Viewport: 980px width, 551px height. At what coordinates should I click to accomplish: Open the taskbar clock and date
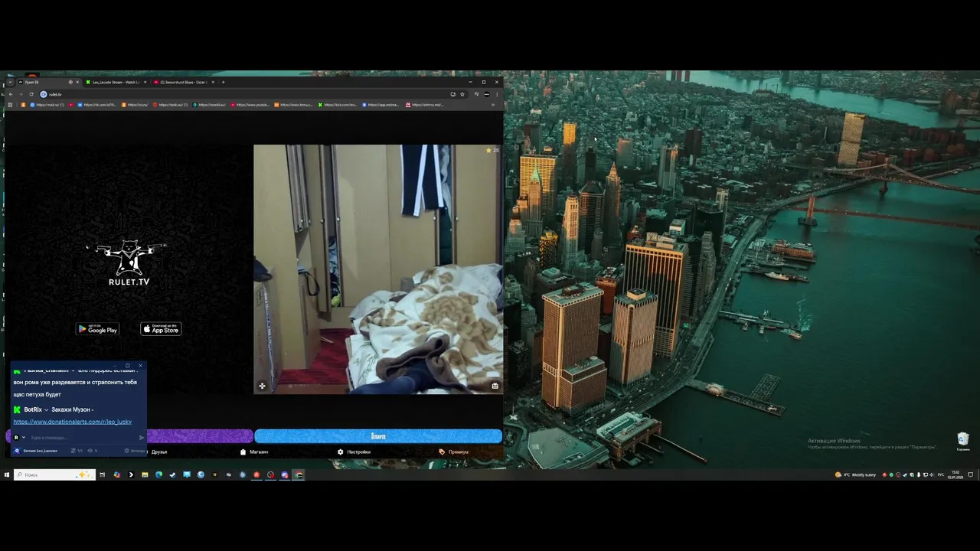tap(955, 475)
